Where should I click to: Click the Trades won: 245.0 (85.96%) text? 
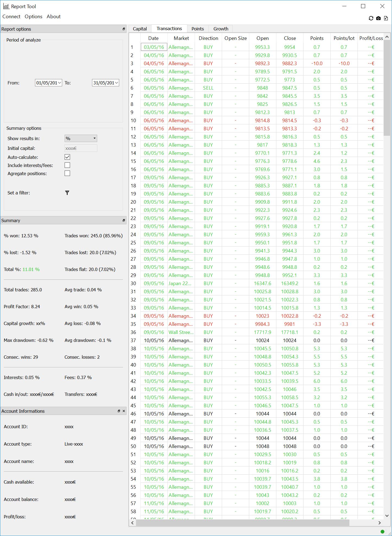click(94, 236)
